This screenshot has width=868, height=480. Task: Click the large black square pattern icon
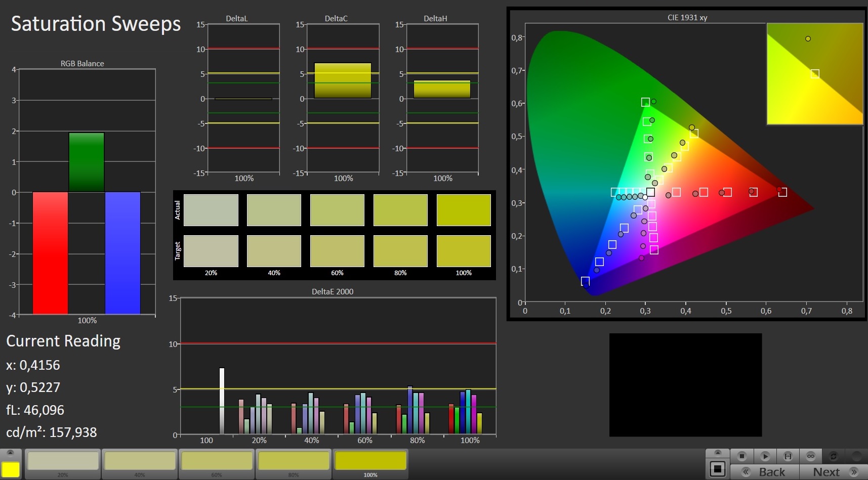pos(717,469)
